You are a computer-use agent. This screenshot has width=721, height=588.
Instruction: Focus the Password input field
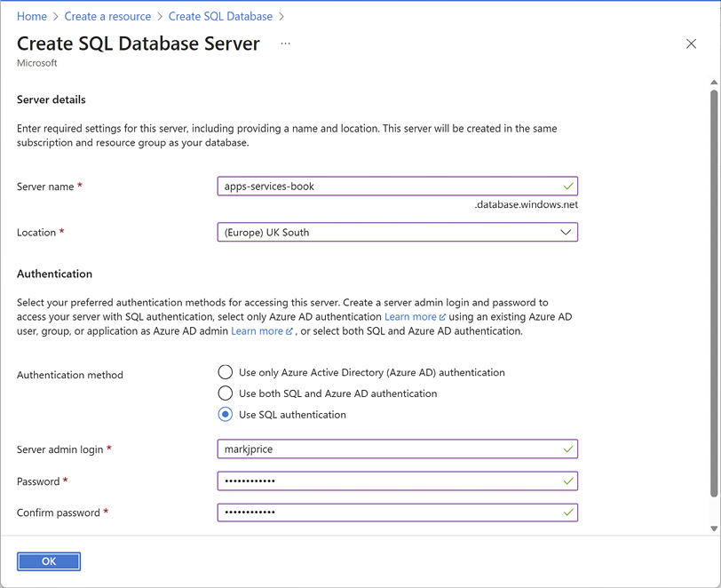tap(397, 481)
